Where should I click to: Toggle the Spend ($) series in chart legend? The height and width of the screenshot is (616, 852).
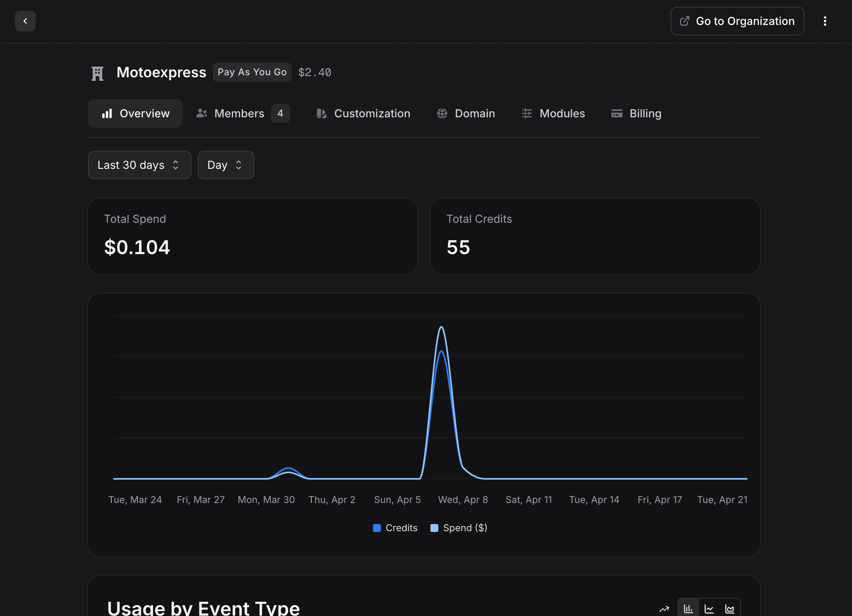point(459,528)
